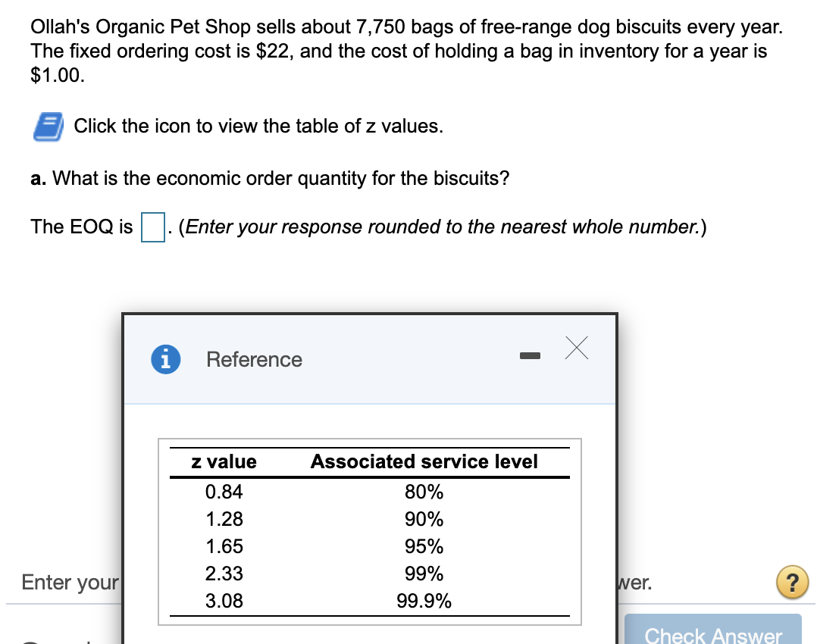817x644 pixels.
Task: Click the book icon to view z values table
Action: coord(47,127)
